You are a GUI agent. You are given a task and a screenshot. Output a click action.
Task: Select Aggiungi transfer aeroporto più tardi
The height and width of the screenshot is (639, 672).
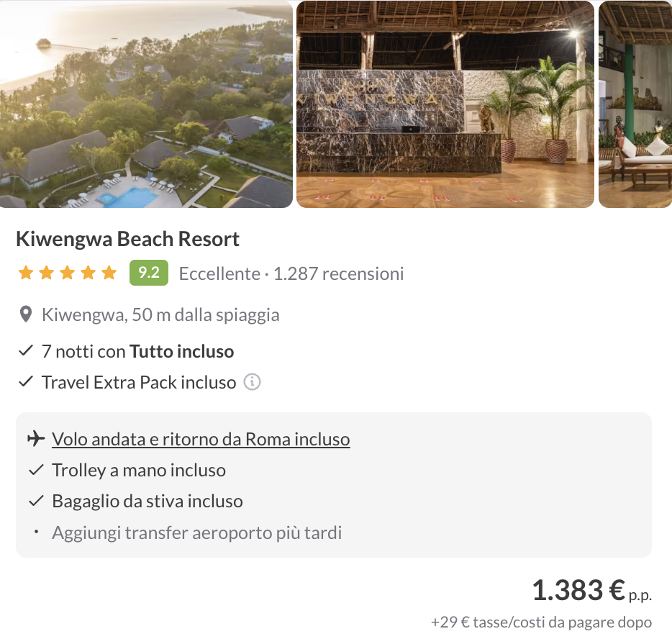[196, 533]
